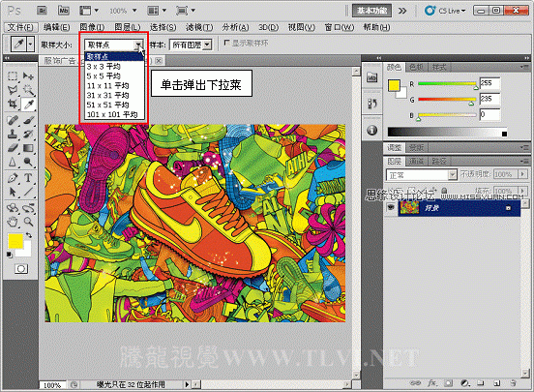The image size is (534, 392).
Task: Select the Pen tool
Action: [13, 178]
